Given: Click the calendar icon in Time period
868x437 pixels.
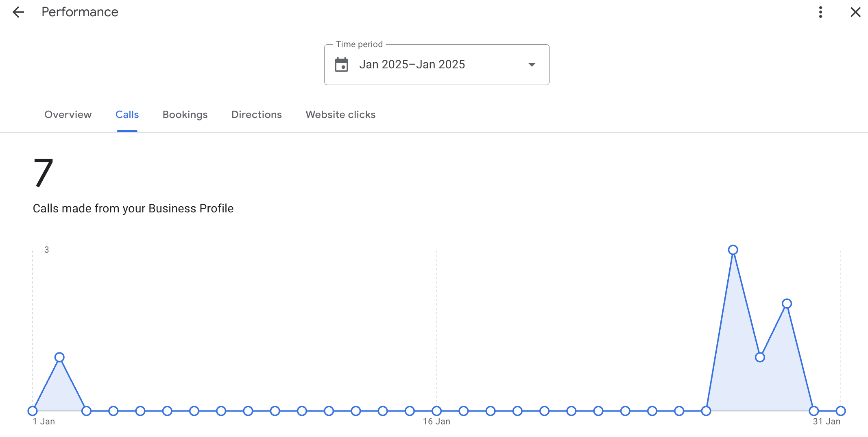Looking at the screenshot, I should [x=341, y=65].
